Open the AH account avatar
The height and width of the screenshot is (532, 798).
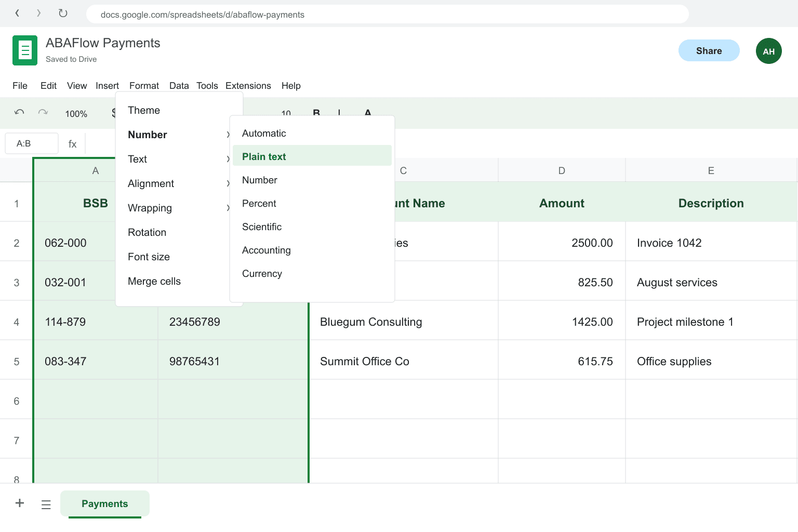tap(769, 51)
